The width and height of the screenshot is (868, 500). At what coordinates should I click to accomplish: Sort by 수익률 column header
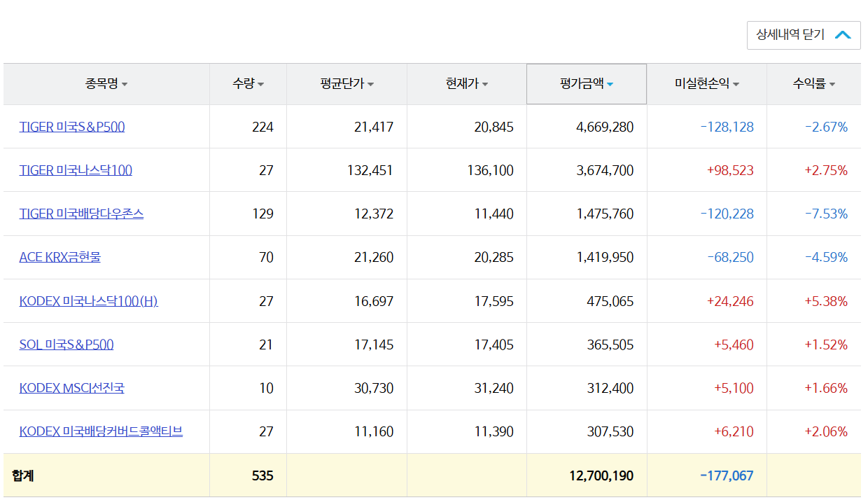pyautogui.click(x=814, y=84)
